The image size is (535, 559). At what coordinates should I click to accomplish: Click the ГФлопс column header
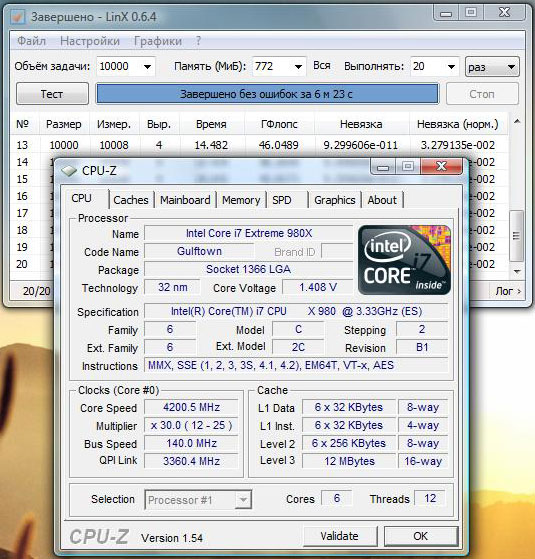pyautogui.click(x=279, y=124)
